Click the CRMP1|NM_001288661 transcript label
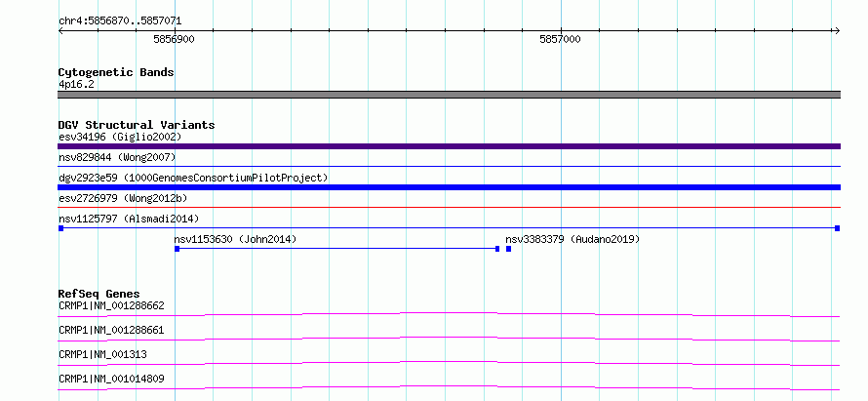The width and height of the screenshot is (868, 401). click(111, 330)
